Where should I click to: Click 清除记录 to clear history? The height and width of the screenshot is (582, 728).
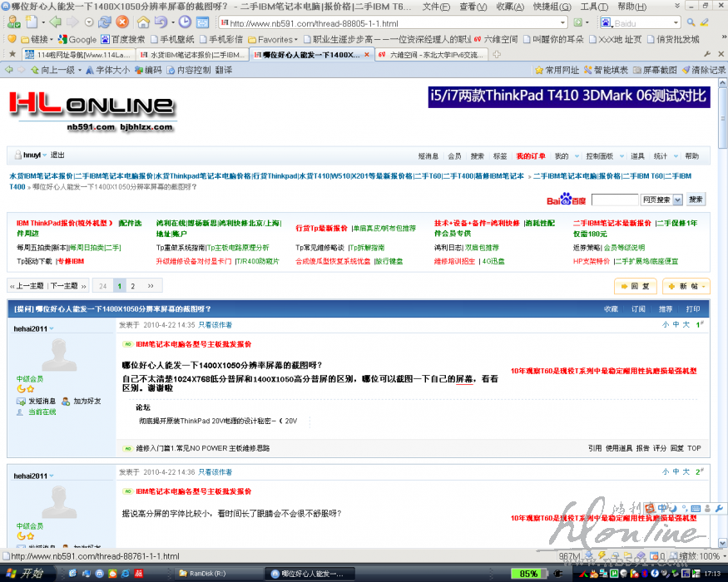(x=702, y=71)
